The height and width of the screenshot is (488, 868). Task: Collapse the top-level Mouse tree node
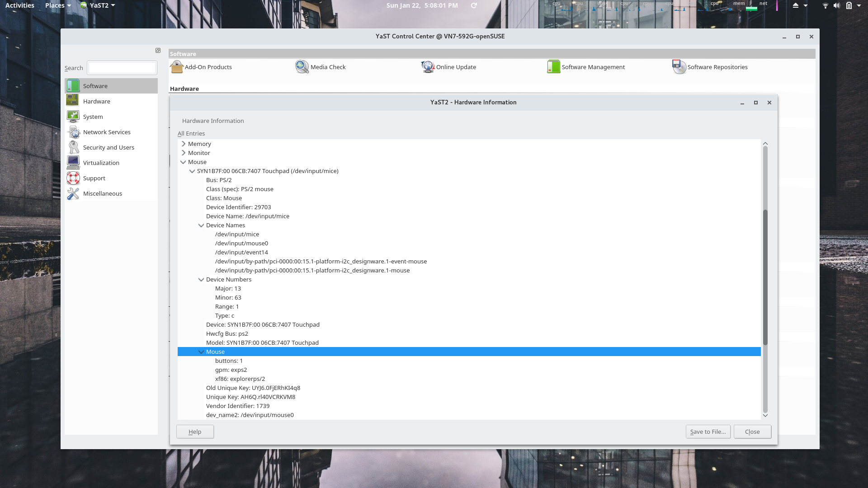point(183,162)
